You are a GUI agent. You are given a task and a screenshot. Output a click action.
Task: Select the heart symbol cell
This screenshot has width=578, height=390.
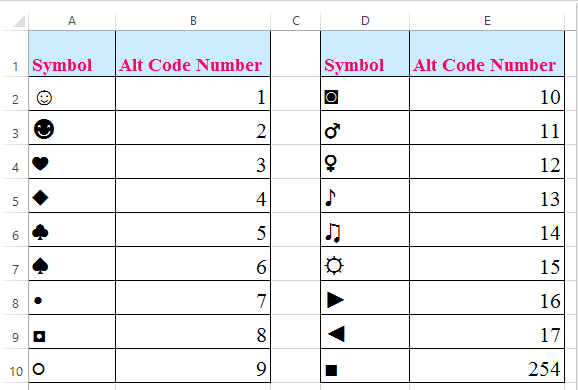tap(72, 161)
